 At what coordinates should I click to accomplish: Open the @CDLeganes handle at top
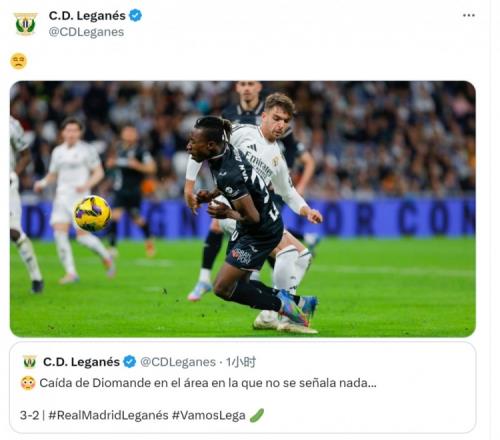[x=86, y=32]
